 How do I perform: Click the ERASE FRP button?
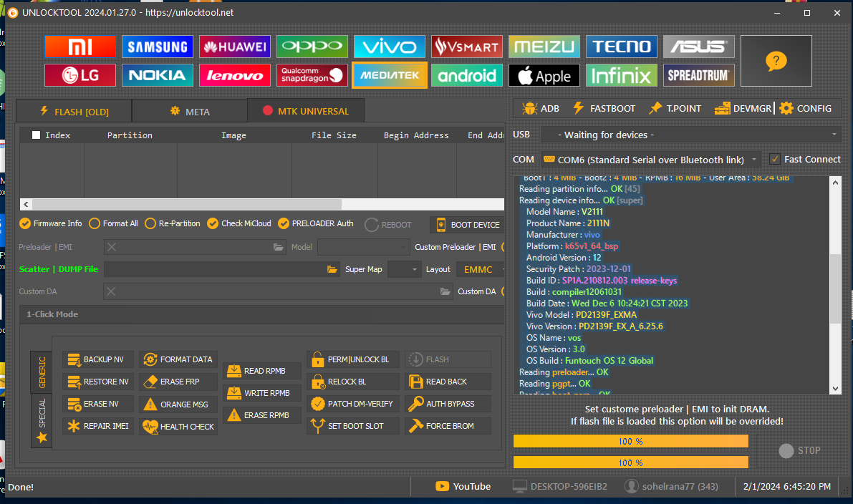tap(179, 382)
